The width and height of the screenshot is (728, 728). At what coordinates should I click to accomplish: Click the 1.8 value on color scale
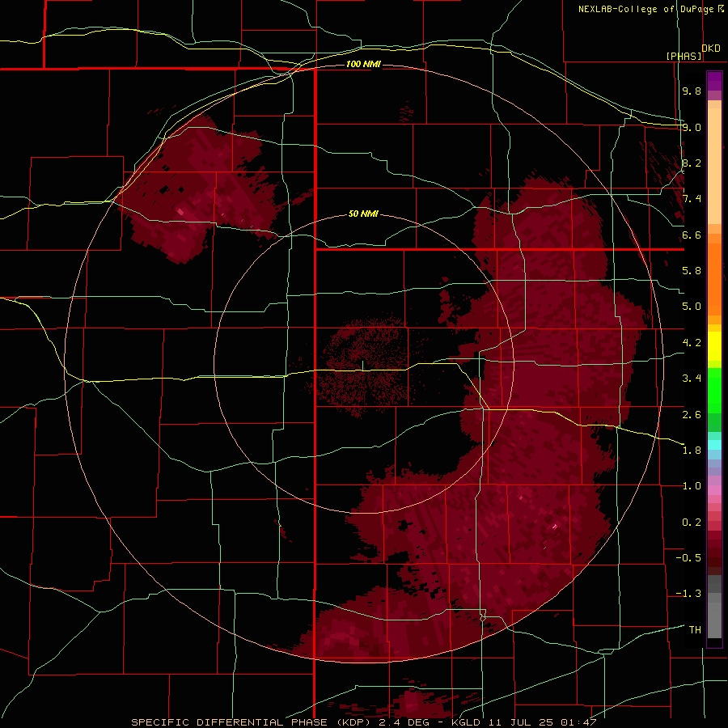692,451
